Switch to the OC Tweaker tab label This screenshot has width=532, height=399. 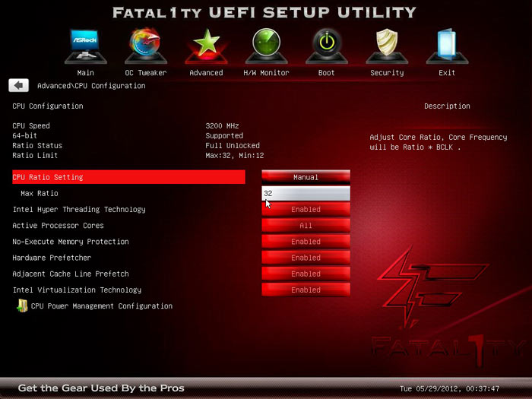click(x=146, y=73)
